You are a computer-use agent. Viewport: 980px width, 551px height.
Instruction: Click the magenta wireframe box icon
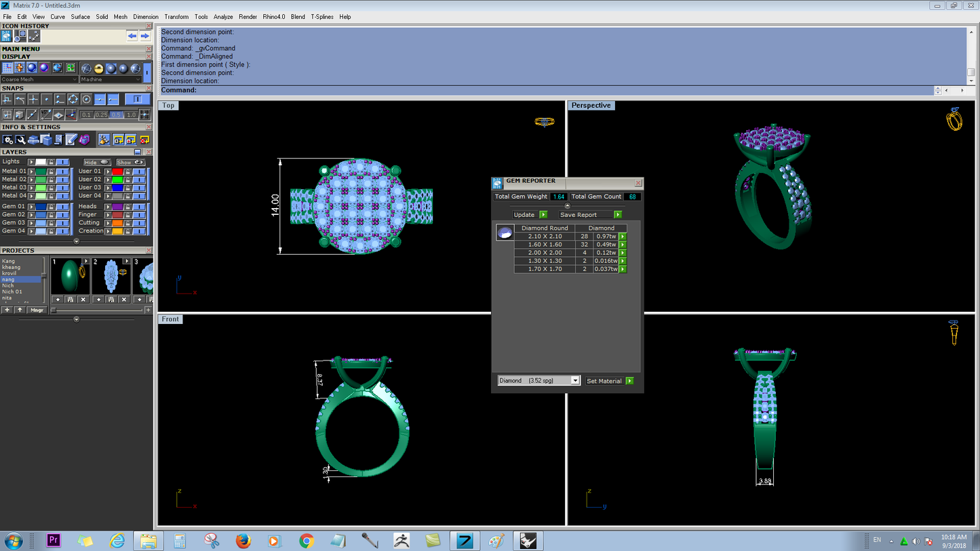(84, 140)
